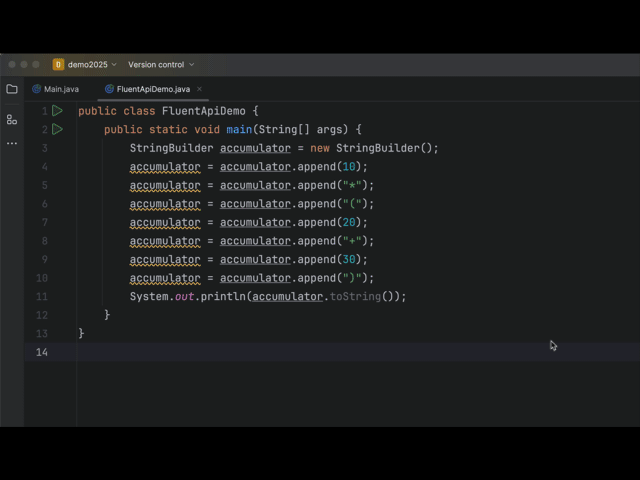The height and width of the screenshot is (480, 640).
Task: Click println on line 11
Action: pos(223,296)
